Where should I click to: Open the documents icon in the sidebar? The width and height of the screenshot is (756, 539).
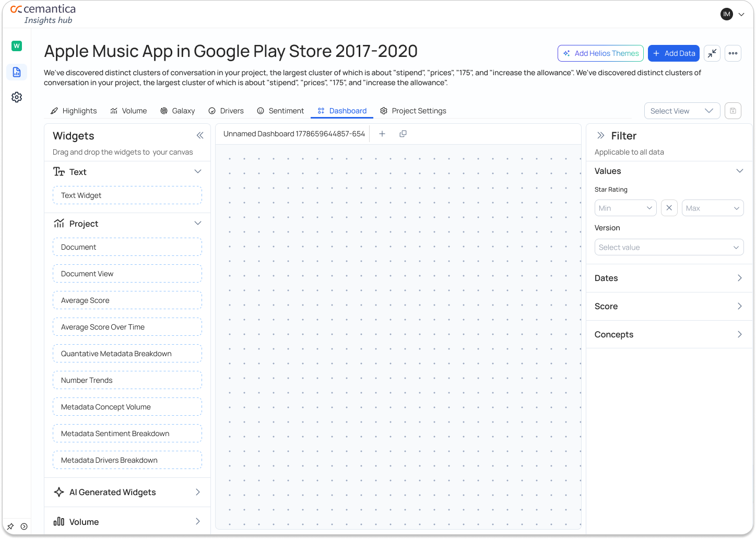[17, 72]
